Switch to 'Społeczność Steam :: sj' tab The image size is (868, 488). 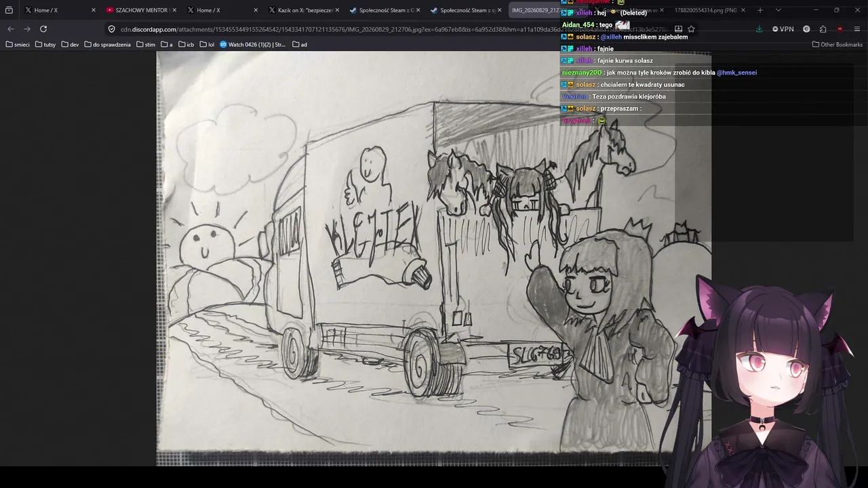point(465,10)
